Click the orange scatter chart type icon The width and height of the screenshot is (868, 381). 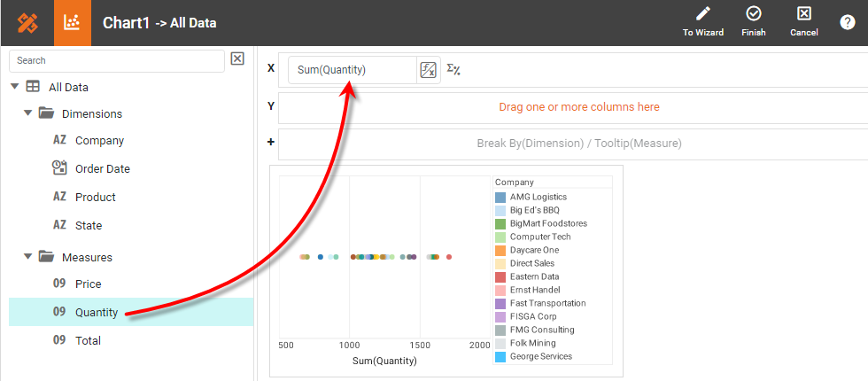pyautogui.click(x=73, y=23)
